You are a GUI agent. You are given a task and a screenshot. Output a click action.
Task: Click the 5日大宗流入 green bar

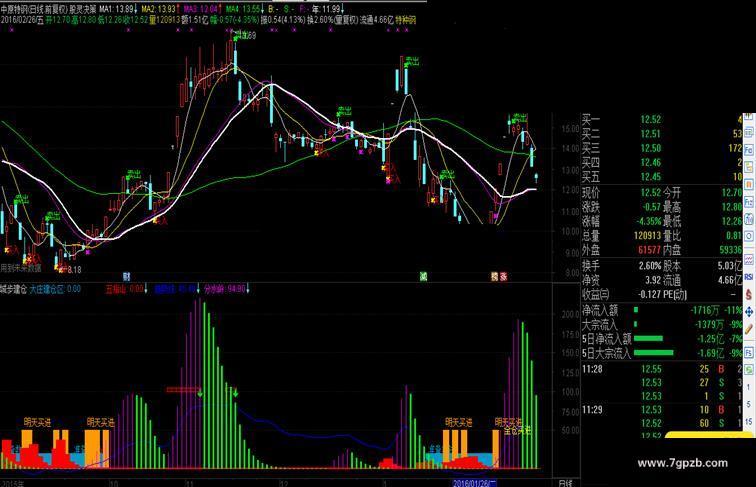pyautogui.click(x=653, y=353)
